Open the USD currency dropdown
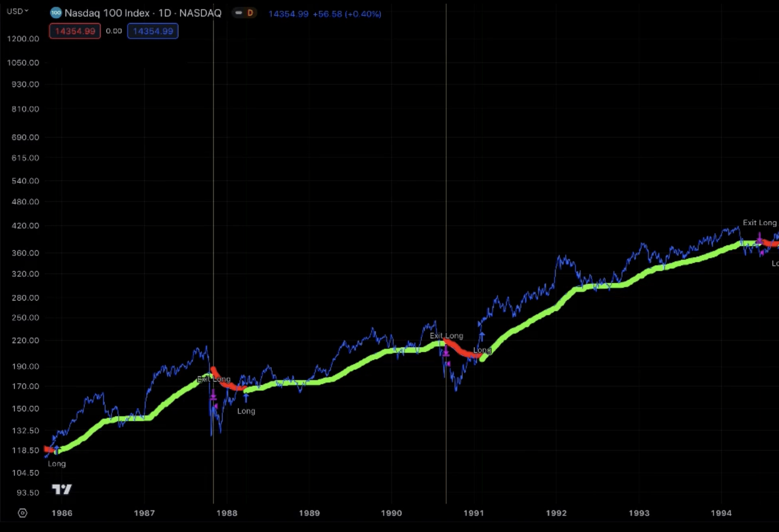779x532 pixels. pyautogui.click(x=17, y=11)
